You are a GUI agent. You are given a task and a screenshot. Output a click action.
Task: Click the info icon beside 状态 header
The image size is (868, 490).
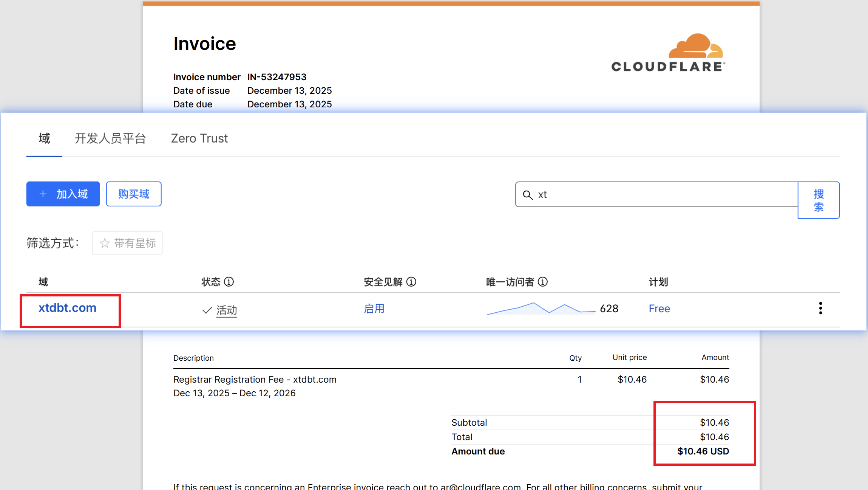click(x=229, y=282)
